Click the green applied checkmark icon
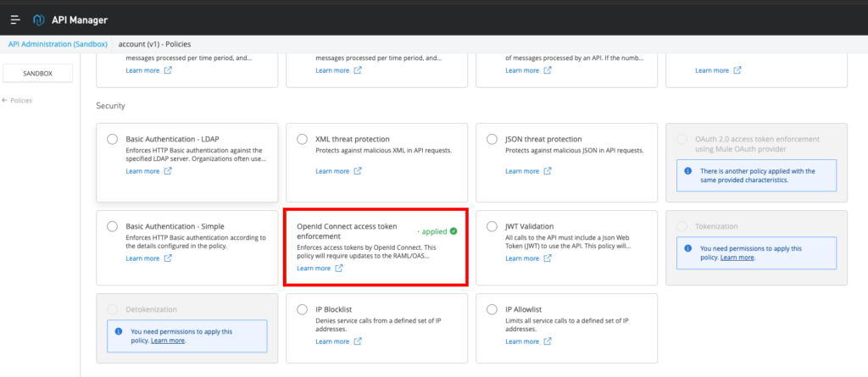The height and width of the screenshot is (377, 868). pyautogui.click(x=453, y=230)
